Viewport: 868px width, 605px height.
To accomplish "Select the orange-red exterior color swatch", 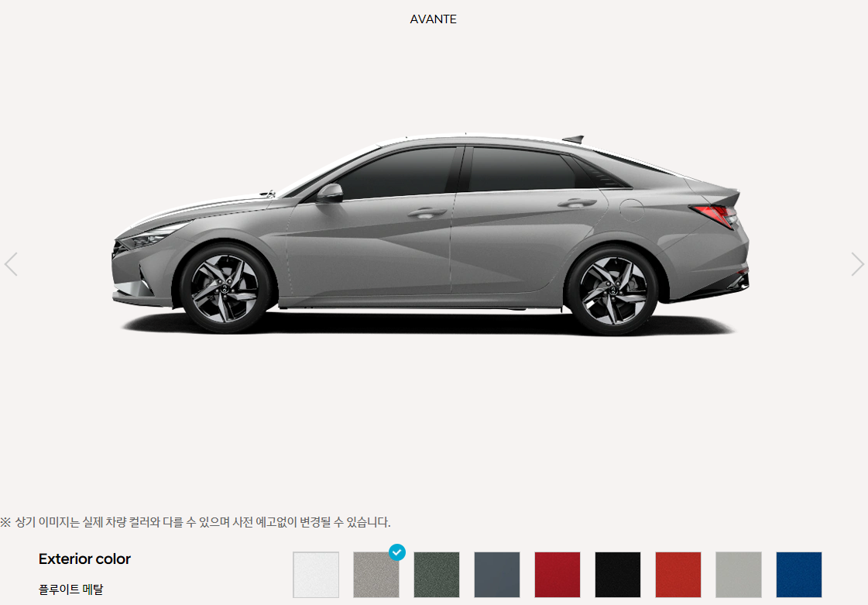I will [678, 575].
